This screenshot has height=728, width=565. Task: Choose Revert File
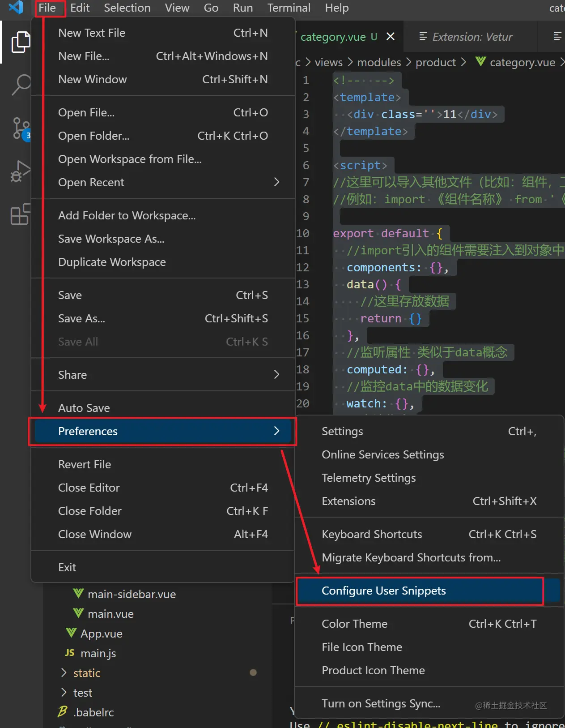click(163, 464)
